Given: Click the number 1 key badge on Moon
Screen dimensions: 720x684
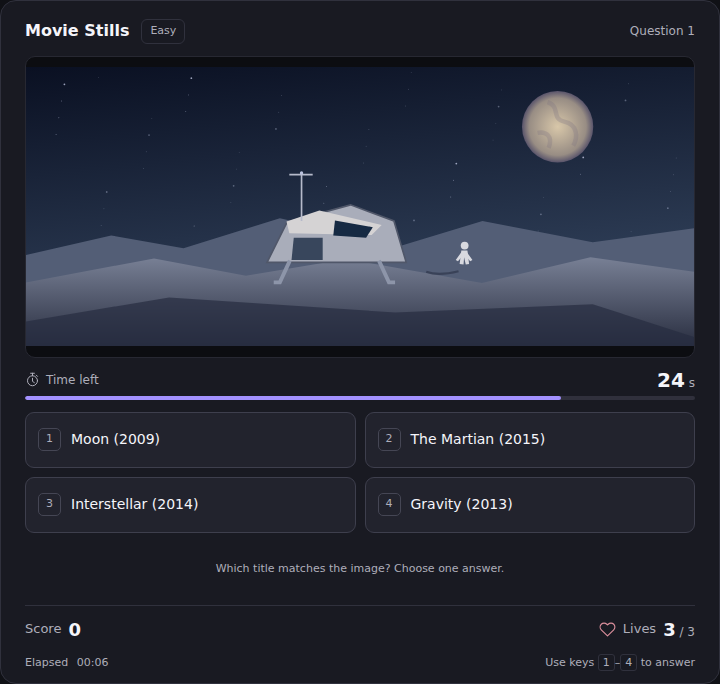Looking at the screenshot, I should click(50, 439).
